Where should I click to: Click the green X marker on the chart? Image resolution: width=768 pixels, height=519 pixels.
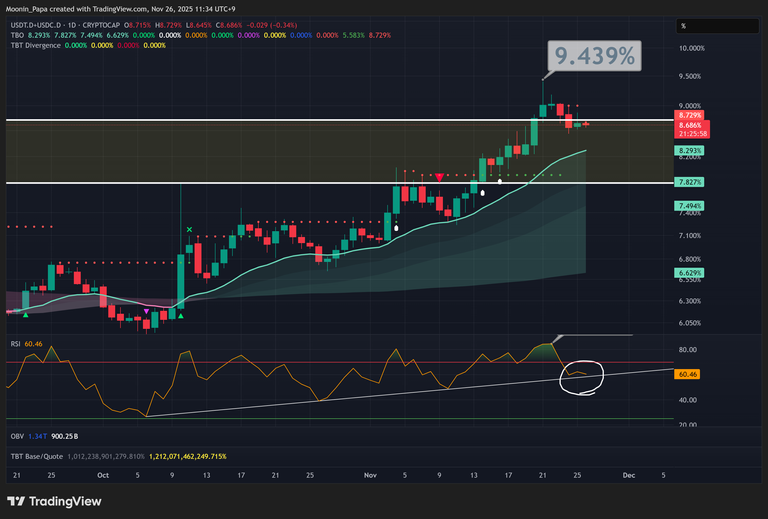[189, 230]
